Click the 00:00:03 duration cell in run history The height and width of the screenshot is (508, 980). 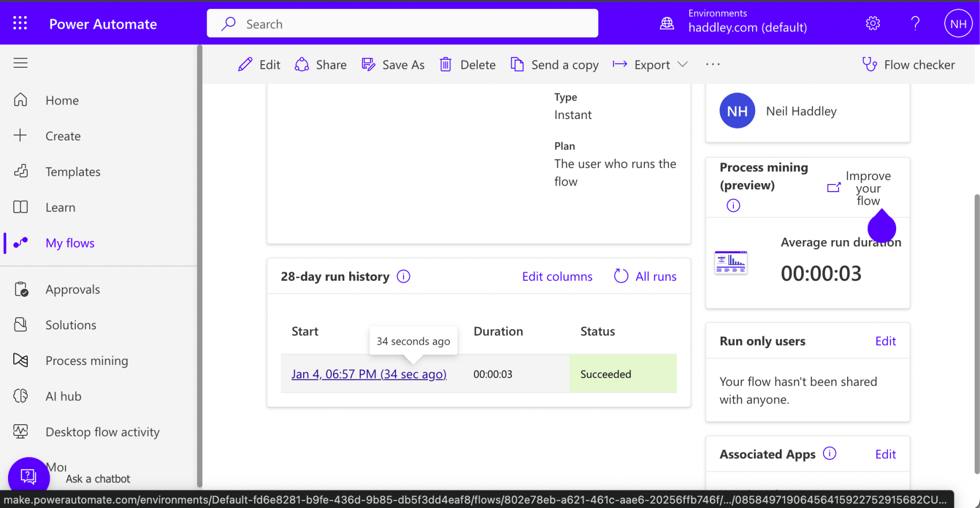tap(493, 374)
